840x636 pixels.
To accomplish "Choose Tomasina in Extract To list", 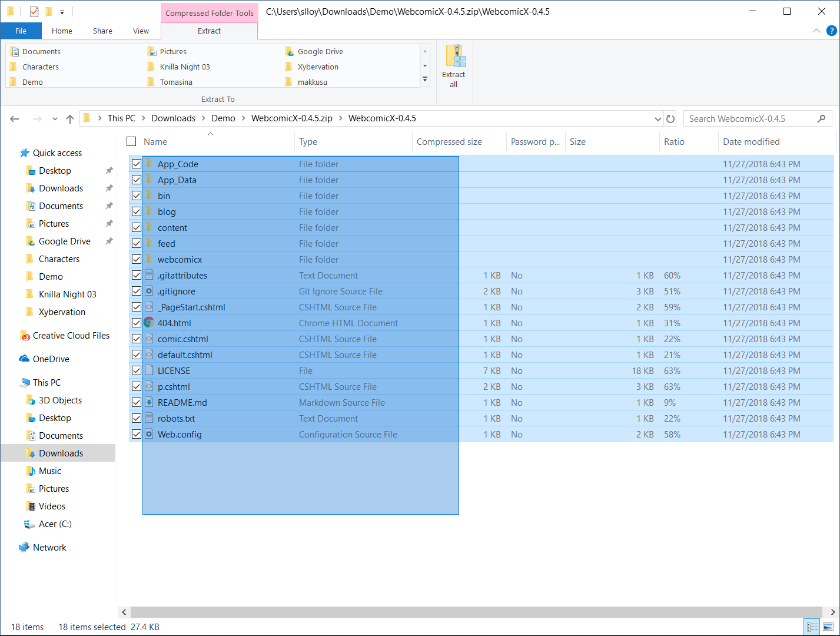I will coord(176,82).
